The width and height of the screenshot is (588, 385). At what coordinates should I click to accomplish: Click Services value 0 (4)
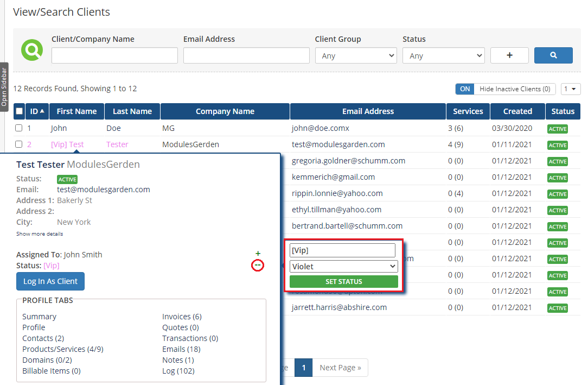point(456,194)
